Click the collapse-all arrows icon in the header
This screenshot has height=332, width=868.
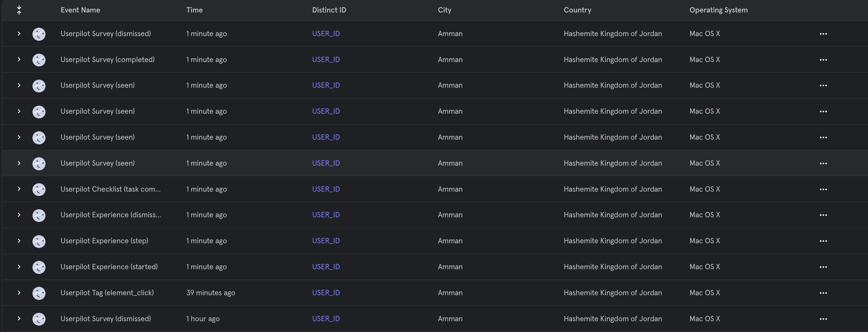point(19,10)
